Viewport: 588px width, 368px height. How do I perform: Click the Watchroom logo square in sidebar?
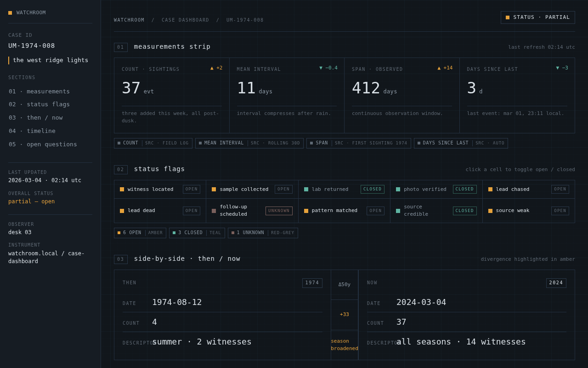click(10, 13)
